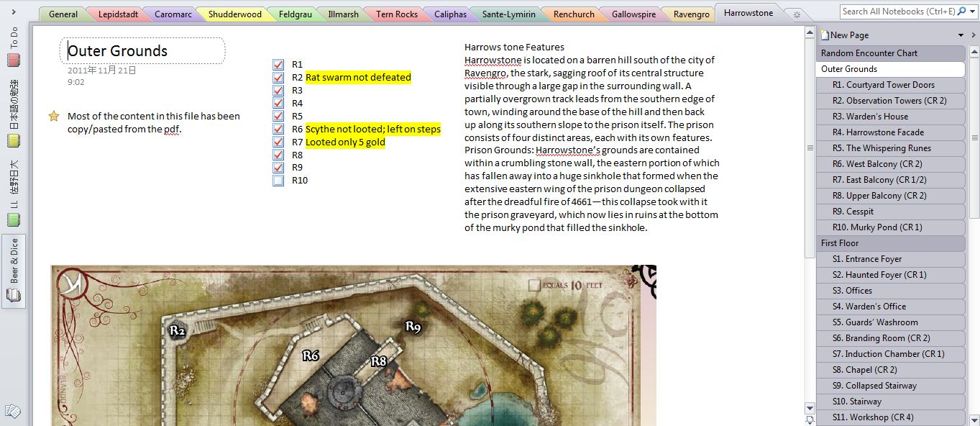Screen dimensions: 980x426
Task: Open page S1. Entrance Foyer
Action: (891, 259)
